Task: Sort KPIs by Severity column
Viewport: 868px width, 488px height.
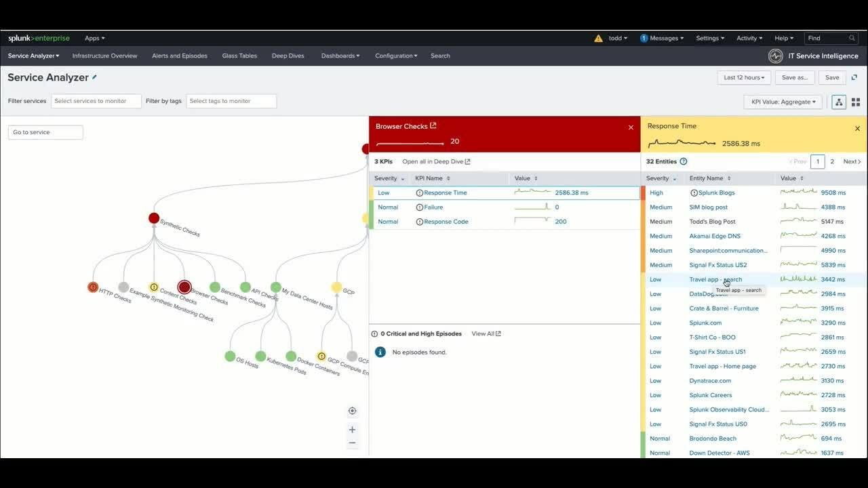Action: point(389,178)
